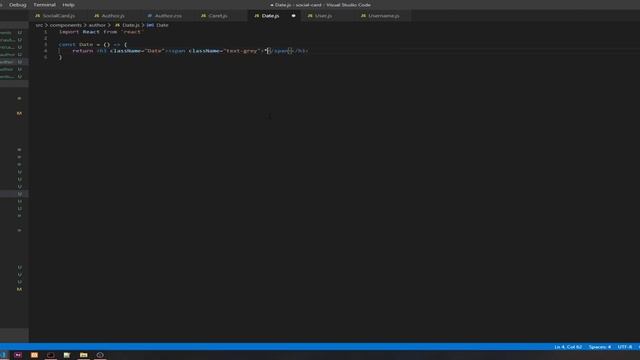Open the Terminal menu

click(44, 5)
